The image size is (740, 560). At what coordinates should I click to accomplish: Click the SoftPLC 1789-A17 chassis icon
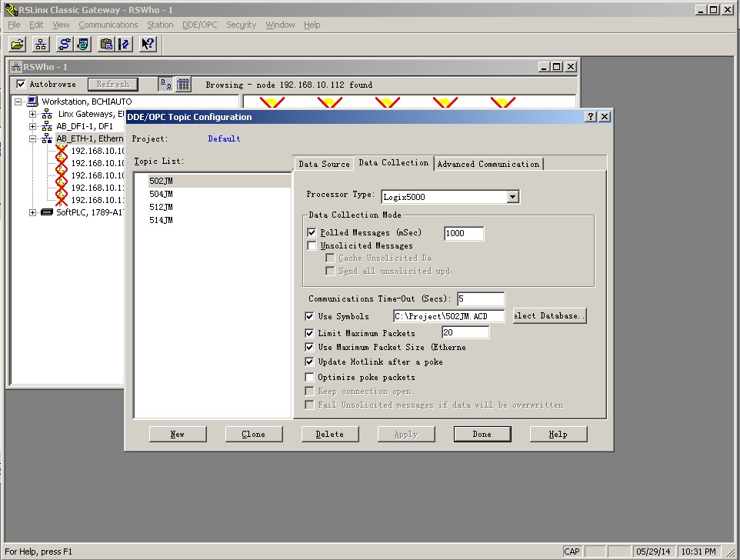click(47, 212)
